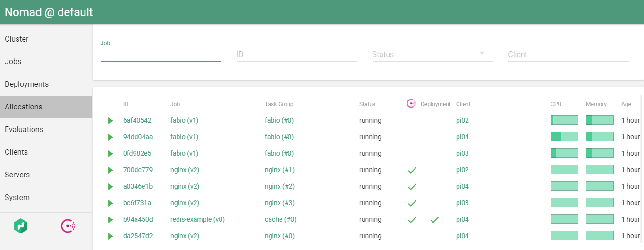The width and height of the screenshot is (644, 250).
Task: Open allocation ID 6af40542
Action: click(x=137, y=120)
